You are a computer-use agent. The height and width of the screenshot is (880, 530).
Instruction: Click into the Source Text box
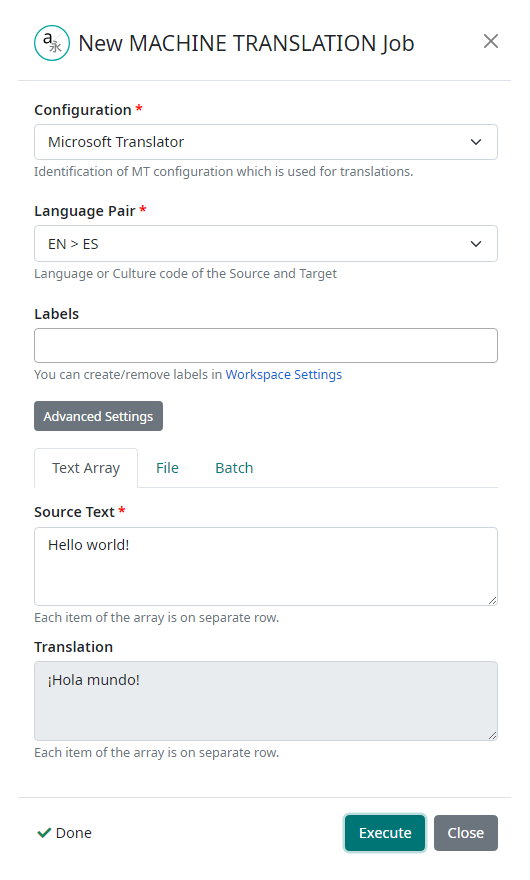point(266,566)
